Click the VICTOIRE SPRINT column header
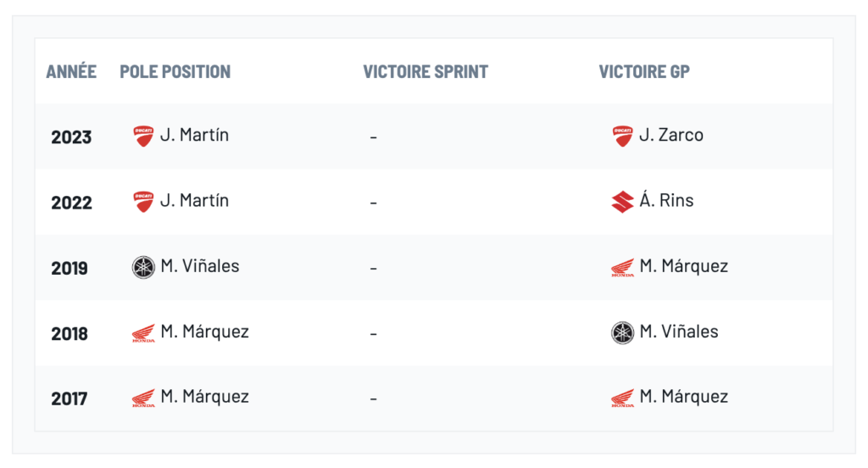 [426, 71]
